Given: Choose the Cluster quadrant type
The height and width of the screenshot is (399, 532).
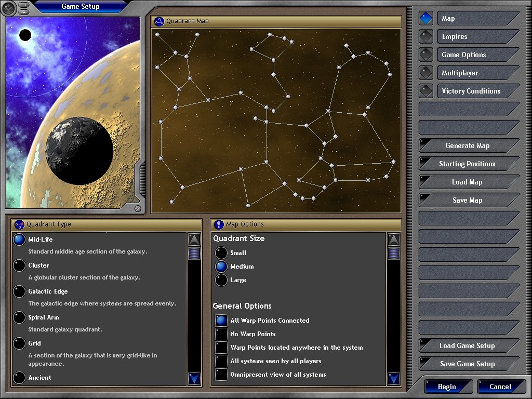Looking at the screenshot, I should click(x=19, y=265).
